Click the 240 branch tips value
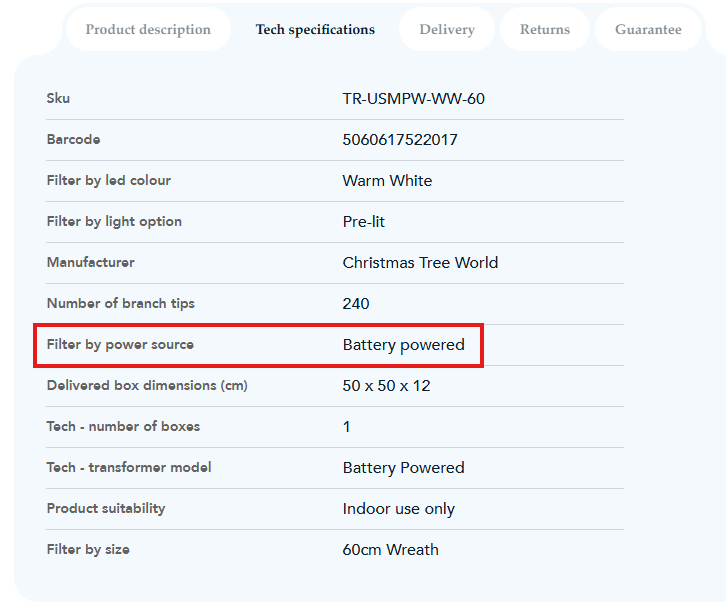Screen dimensions: 726x607 [356, 303]
